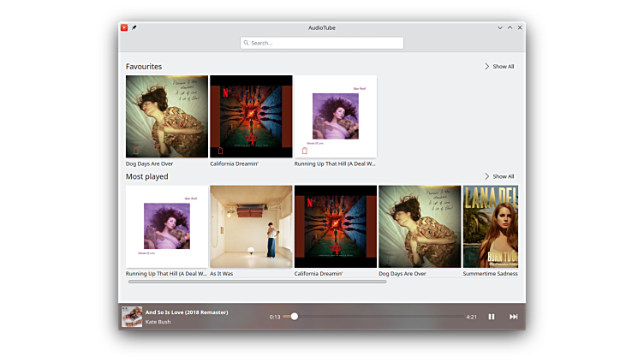
Task: Pause the currently playing song
Action: pos(492,317)
